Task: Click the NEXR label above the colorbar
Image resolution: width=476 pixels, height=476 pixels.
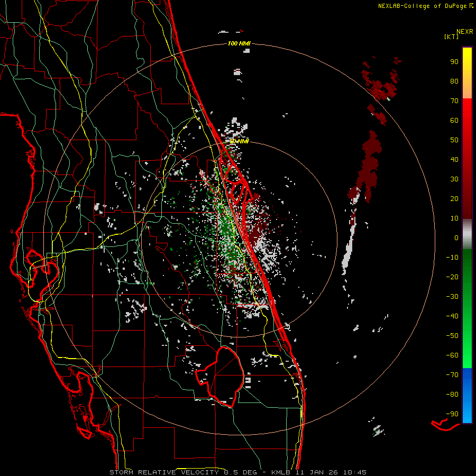Action: 465,31
